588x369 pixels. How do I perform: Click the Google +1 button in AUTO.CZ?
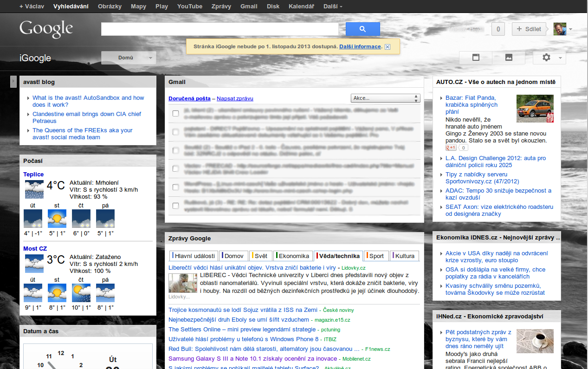coord(451,148)
